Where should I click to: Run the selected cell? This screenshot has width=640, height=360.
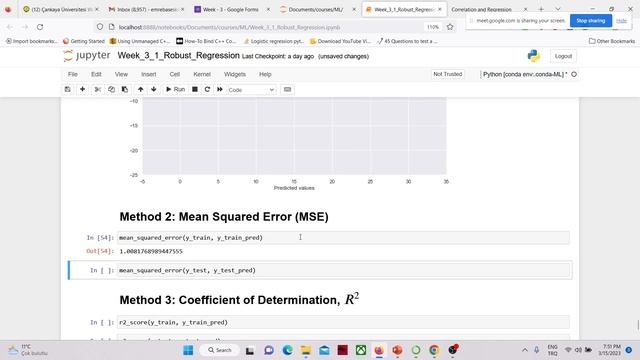[175, 89]
